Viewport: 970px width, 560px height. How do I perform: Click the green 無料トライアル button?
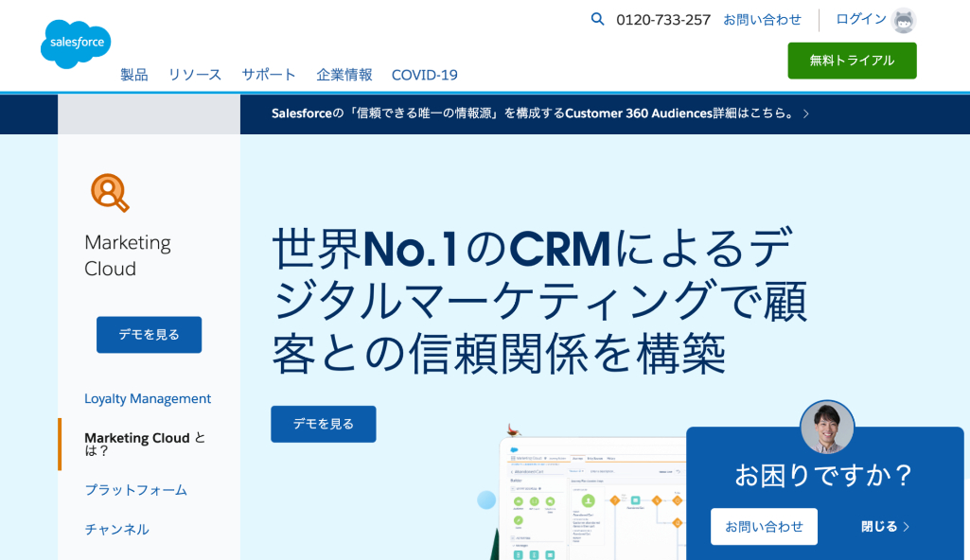(x=851, y=60)
